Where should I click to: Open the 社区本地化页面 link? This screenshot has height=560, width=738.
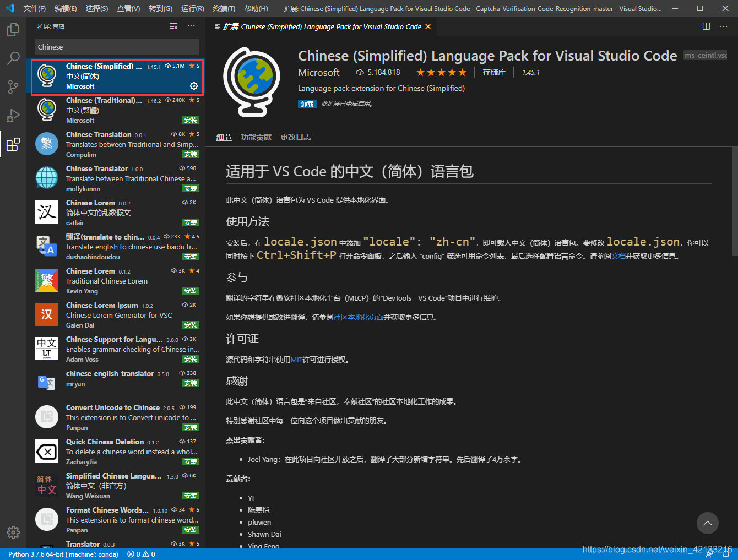tap(359, 317)
